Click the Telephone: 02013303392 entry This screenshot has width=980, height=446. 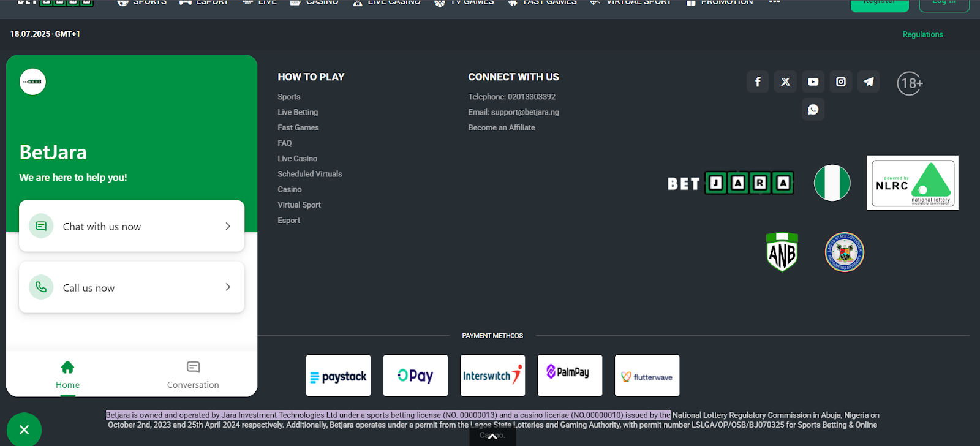[x=512, y=97]
